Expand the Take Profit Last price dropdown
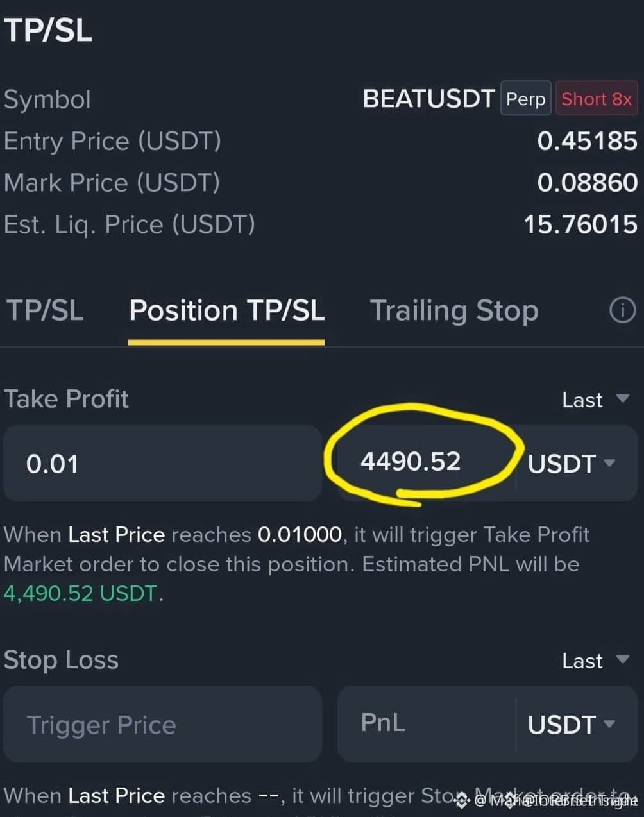The image size is (644, 817). click(x=595, y=400)
